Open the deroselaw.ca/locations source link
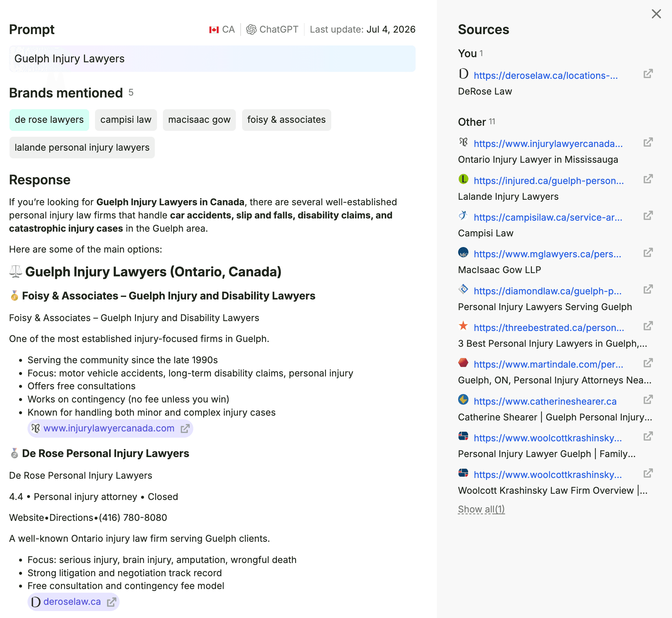This screenshot has width=672, height=618. 546,76
